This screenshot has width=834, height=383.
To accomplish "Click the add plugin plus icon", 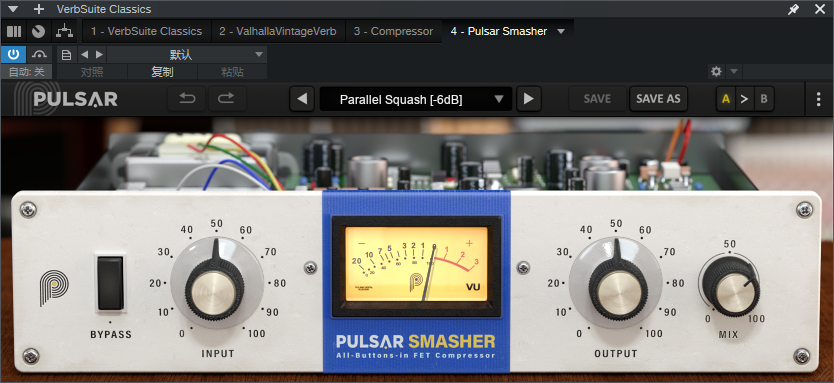I will click(39, 9).
